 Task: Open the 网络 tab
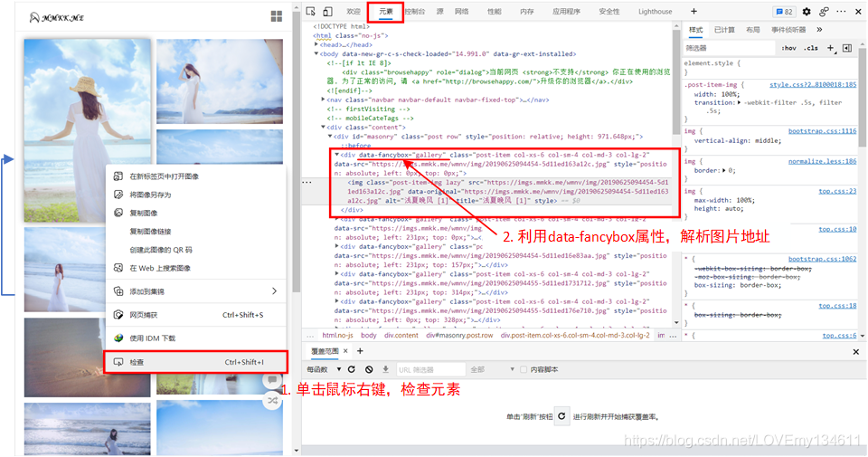pos(461,12)
